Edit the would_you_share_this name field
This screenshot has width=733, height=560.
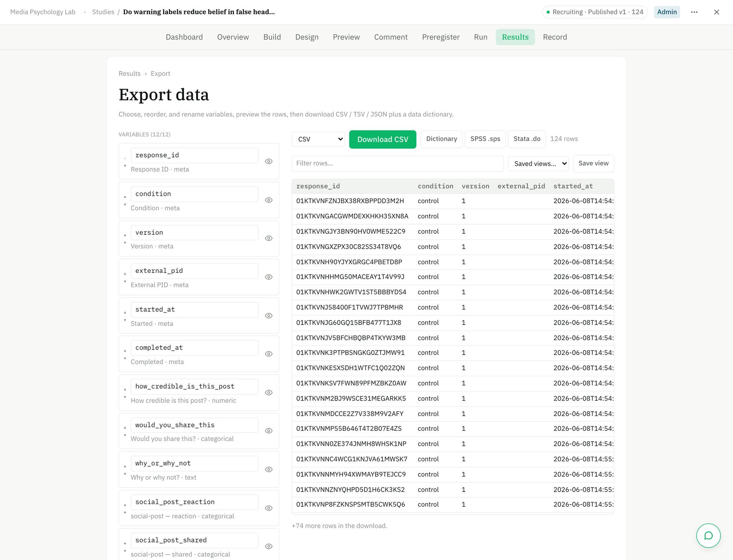[194, 425]
